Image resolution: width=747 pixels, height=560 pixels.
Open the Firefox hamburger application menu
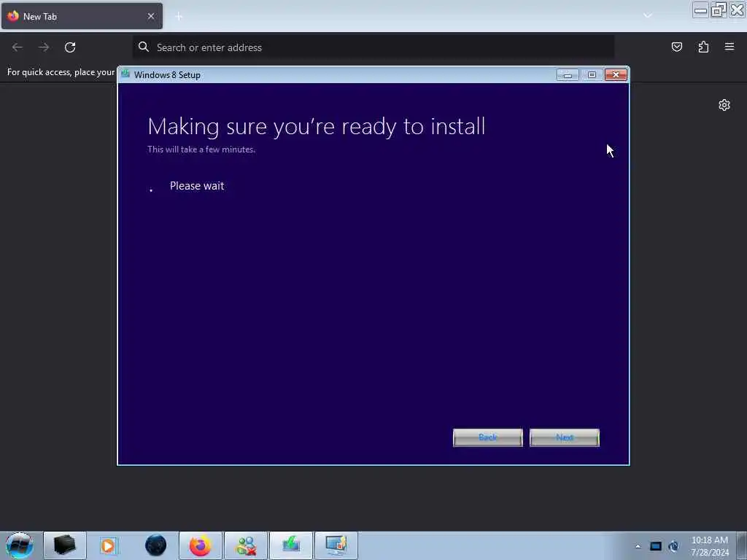(729, 47)
